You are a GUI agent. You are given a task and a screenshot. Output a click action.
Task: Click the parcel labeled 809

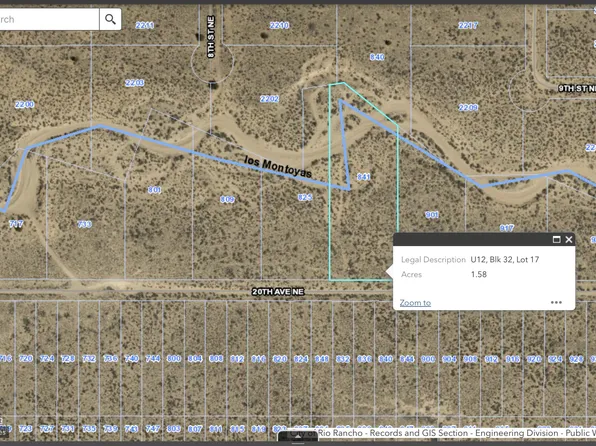click(227, 199)
